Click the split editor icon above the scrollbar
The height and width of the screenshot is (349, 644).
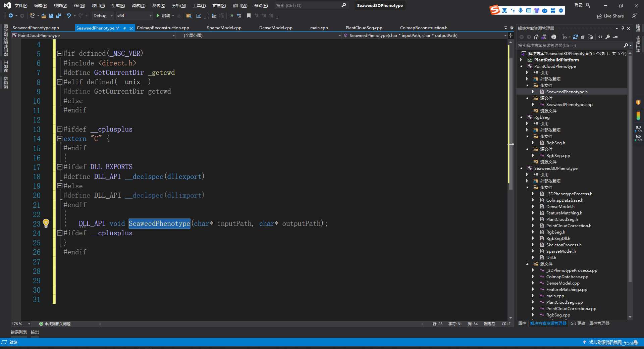pyautogui.click(x=511, y=35)
